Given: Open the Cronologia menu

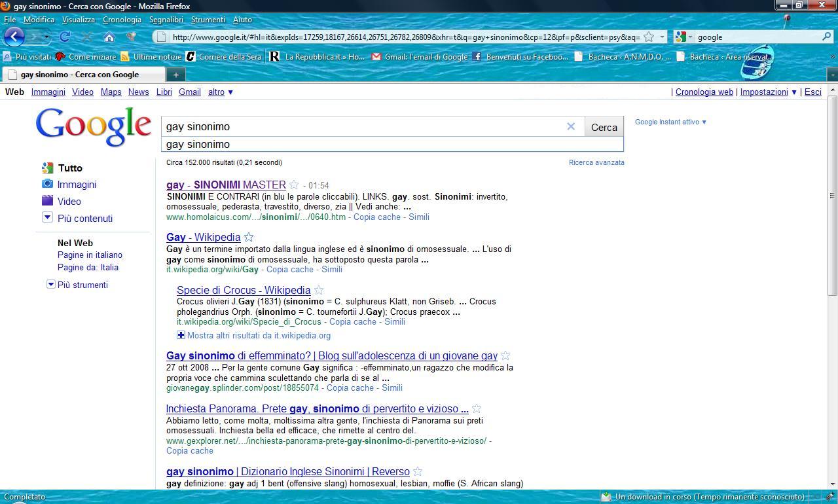Looking at the screenshot, I should 122,20.
